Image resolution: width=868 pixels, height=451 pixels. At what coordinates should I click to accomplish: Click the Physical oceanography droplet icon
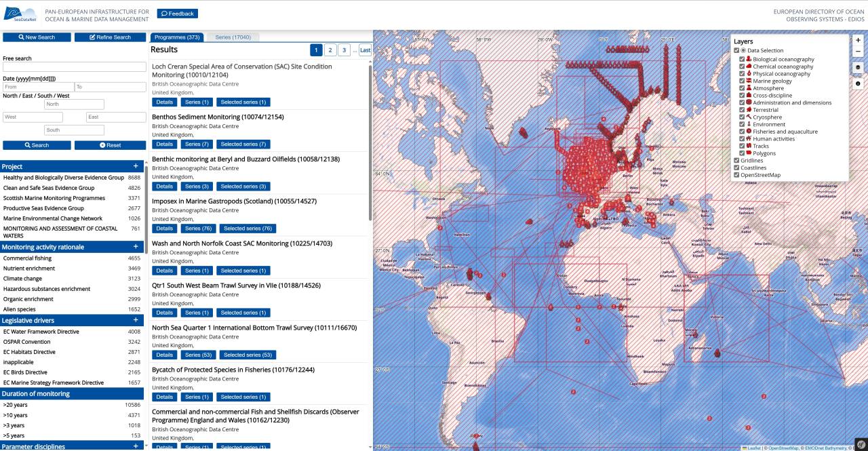[x=750, y=74]
